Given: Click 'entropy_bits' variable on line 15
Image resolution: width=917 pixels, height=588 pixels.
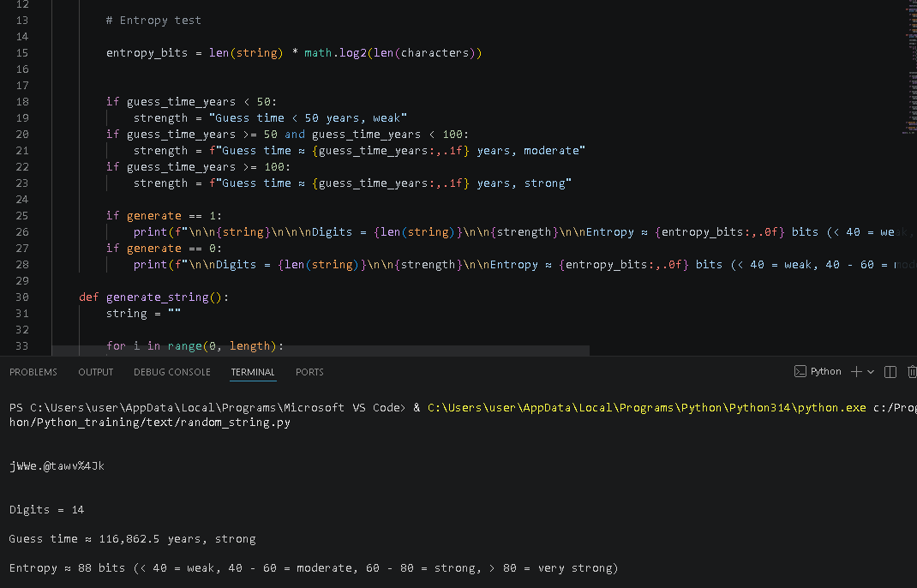Looking at the screenshot, I should [147, 53].
